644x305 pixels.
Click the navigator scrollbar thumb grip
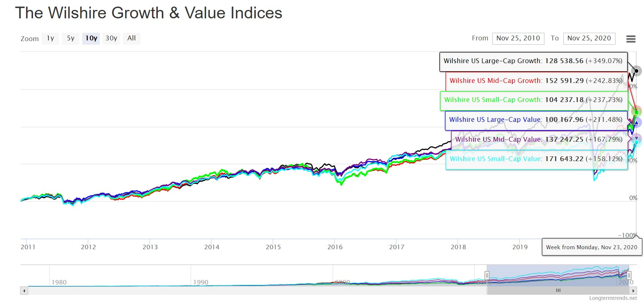point(558,291)
